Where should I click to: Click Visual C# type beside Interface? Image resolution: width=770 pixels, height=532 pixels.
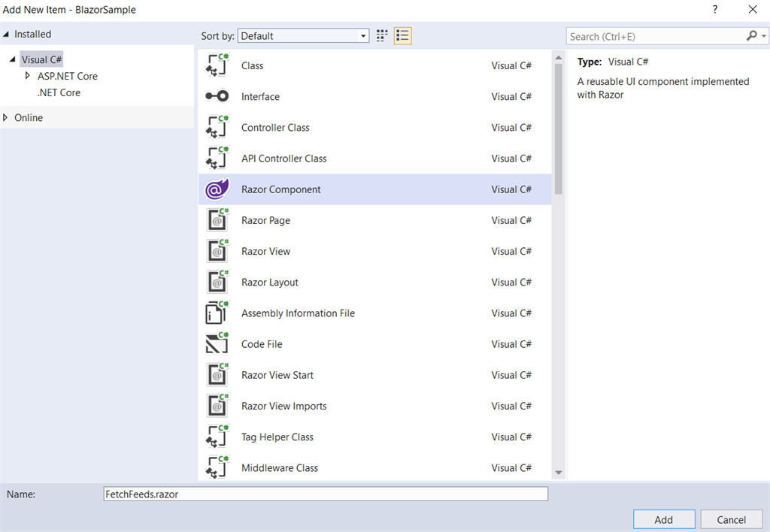point(511,97)
